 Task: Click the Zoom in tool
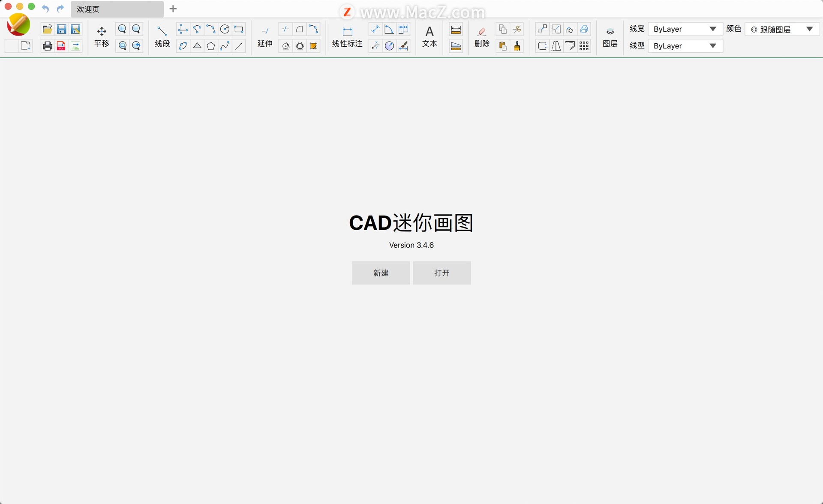coord(122,29)
